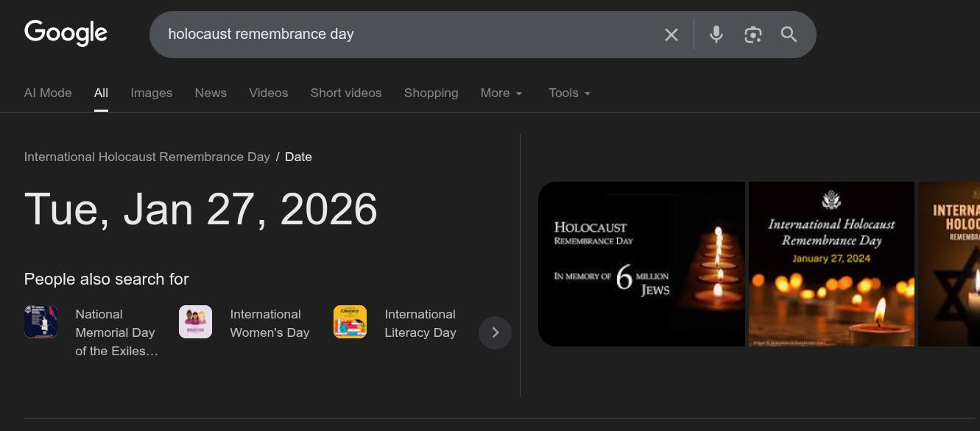Click the People also search for heading

[107, 279]
